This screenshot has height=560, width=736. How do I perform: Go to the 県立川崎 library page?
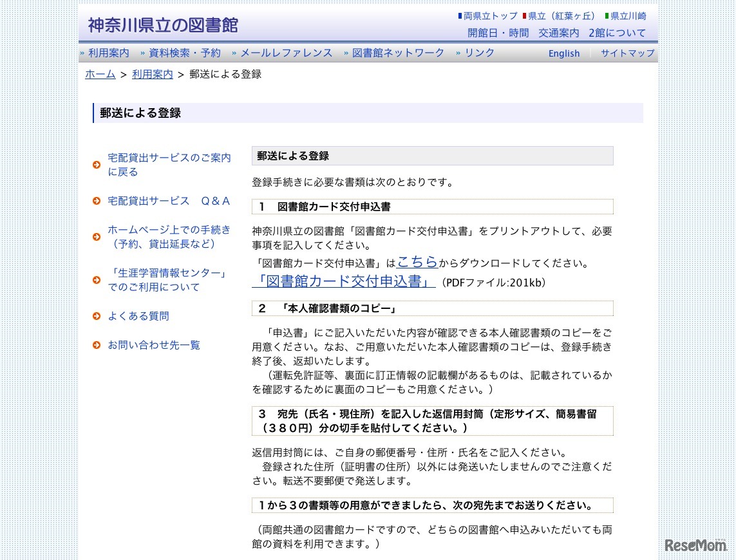tap(628, 16)
